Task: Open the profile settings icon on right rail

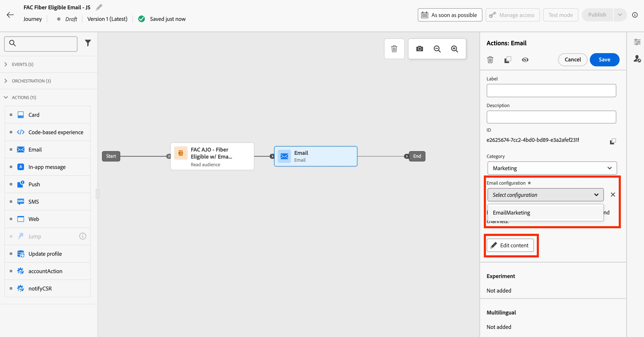Action: coord(637,59)
